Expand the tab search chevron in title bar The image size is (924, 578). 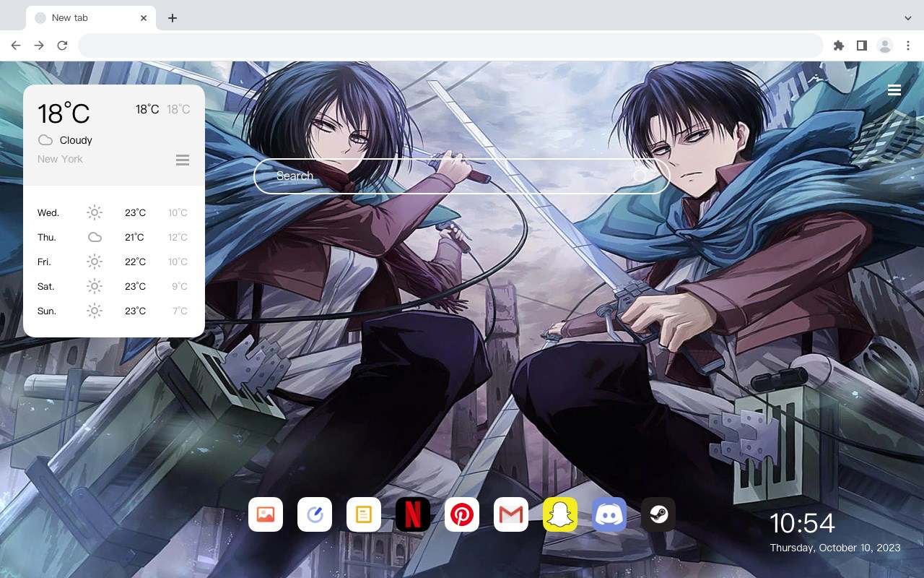(x=908, y=17)
